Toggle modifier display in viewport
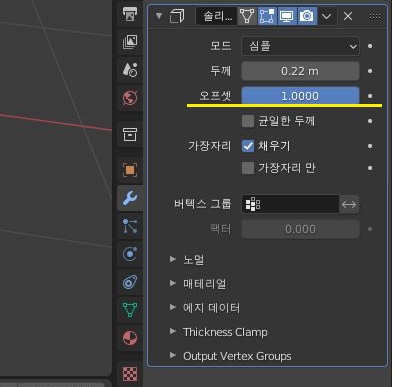Viewport: 394px width, 387px height. pos(287,16)
